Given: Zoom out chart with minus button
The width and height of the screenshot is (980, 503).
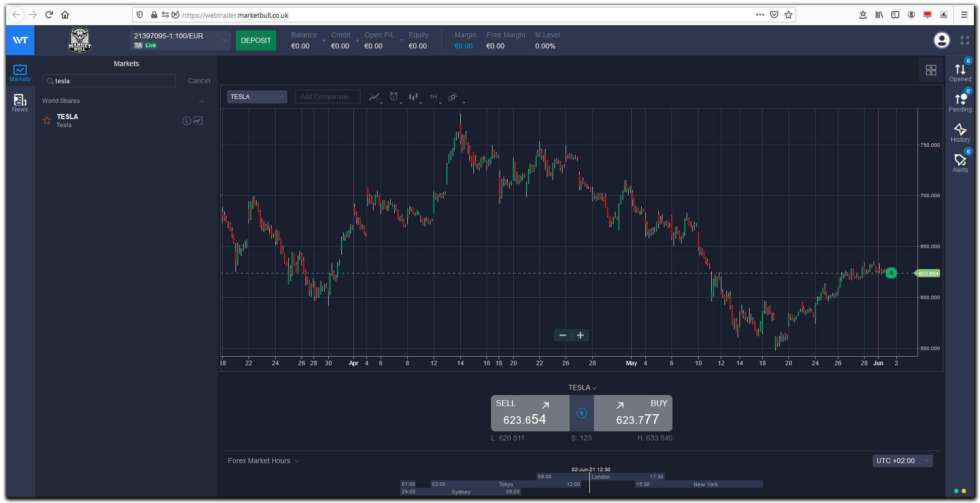Looking at the screenshot, I should coord(563,335).
